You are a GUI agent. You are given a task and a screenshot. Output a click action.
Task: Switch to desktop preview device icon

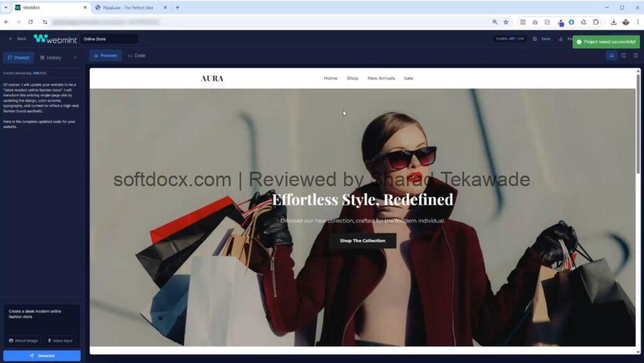pyautogui.click(x=611, y=55)
